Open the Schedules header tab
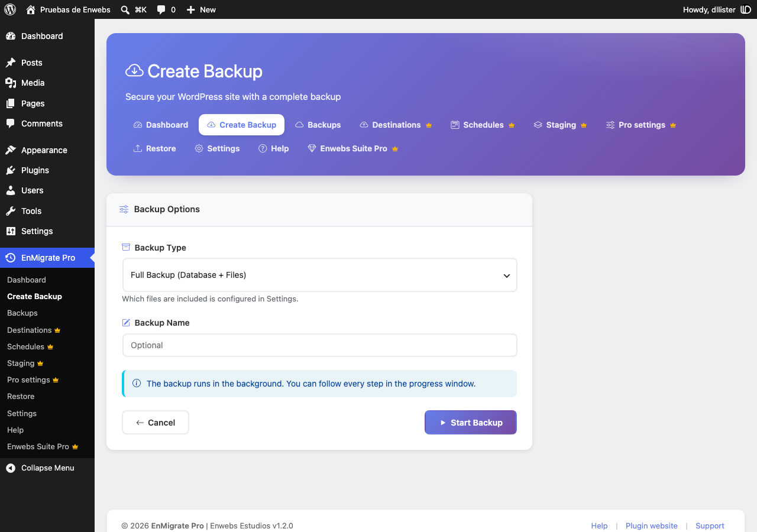Screen dimensions: 757x532 point(483,125)
